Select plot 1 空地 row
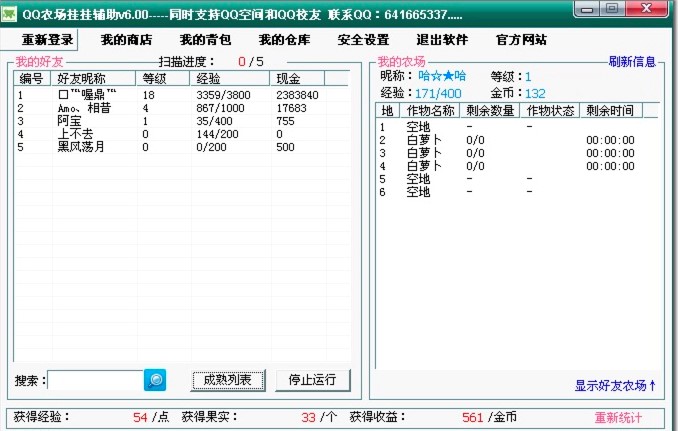Viewport: 678px width, 431px height. click(x=517, y=127)
